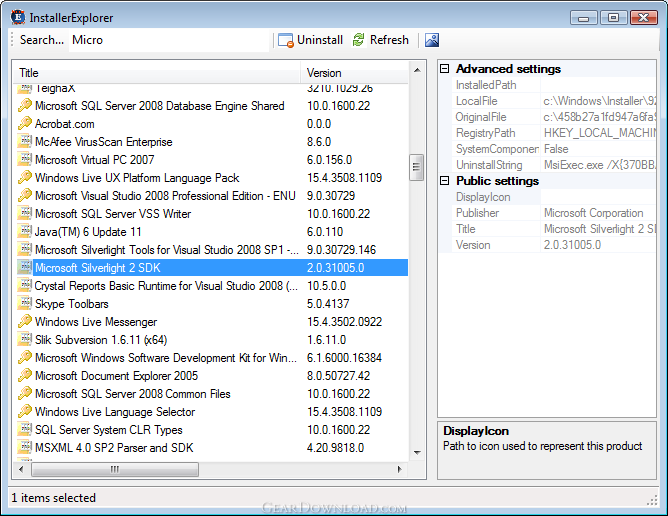Viewport: 668px width, 516px height.
Task: Click the installer icon for Crystal Reports Basic Runtime
Action: [x=25, y=285]
